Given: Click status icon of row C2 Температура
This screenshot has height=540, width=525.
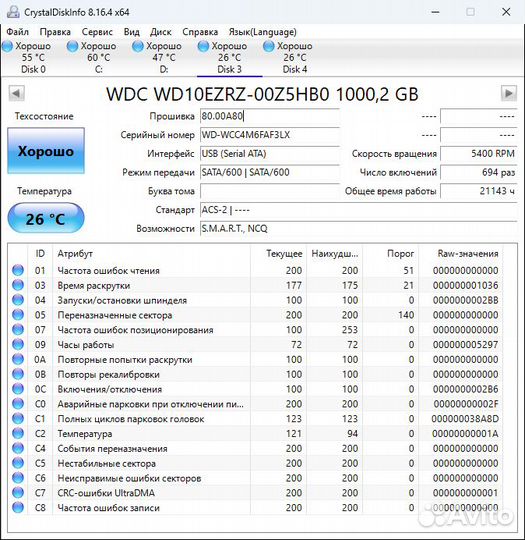Looking at the screenshot, I should (18, 433).
